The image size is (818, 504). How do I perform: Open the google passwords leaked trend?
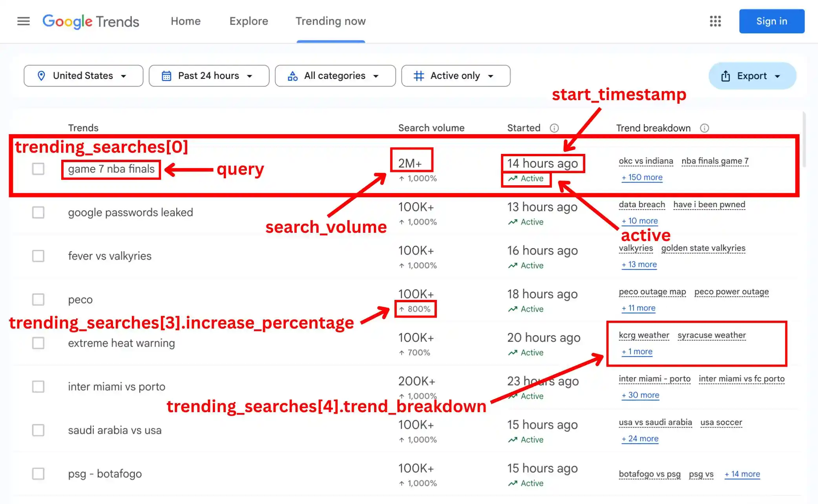click(131, 213)
